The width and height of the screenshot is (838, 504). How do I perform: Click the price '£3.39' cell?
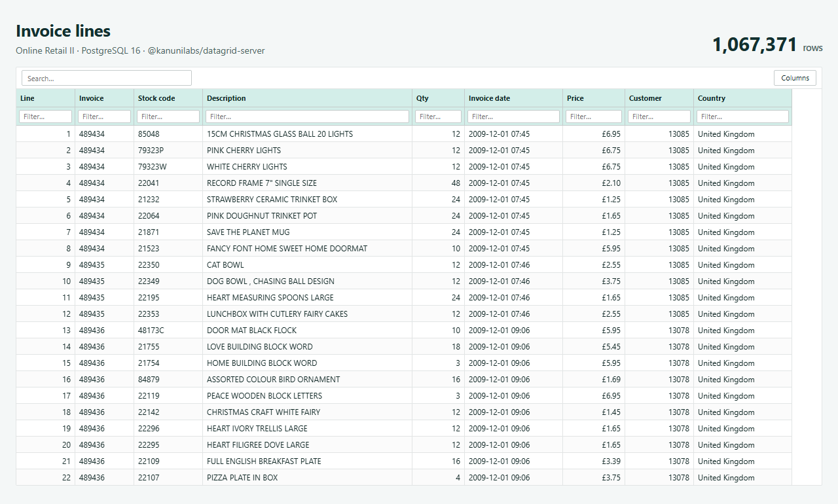[594, 461]
